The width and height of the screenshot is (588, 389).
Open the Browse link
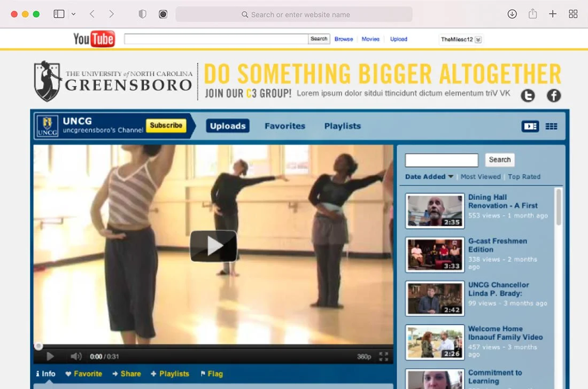(x=344, y=39)
